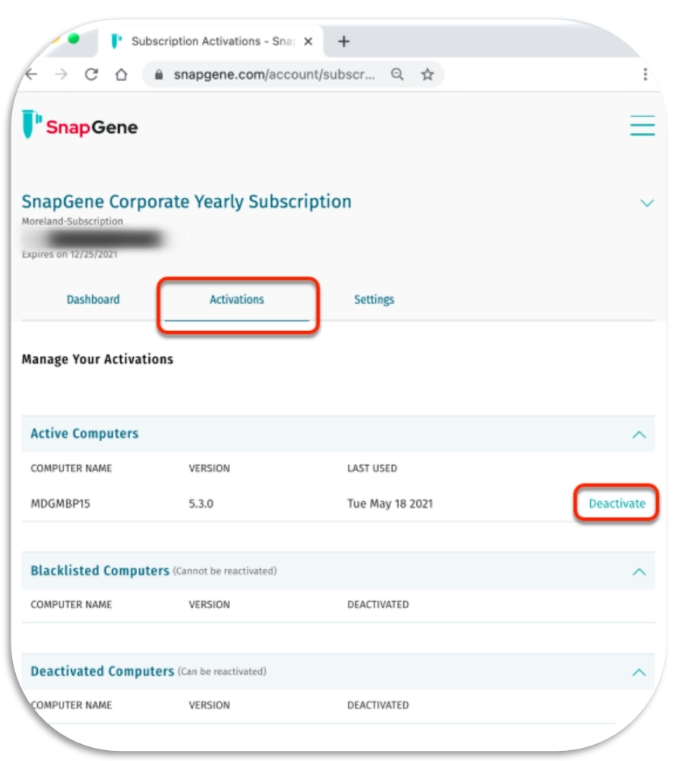Reload the page with the refresh icon
This screenshot has width=679, height=761.
pyautogui.click(x=91, y=74)
